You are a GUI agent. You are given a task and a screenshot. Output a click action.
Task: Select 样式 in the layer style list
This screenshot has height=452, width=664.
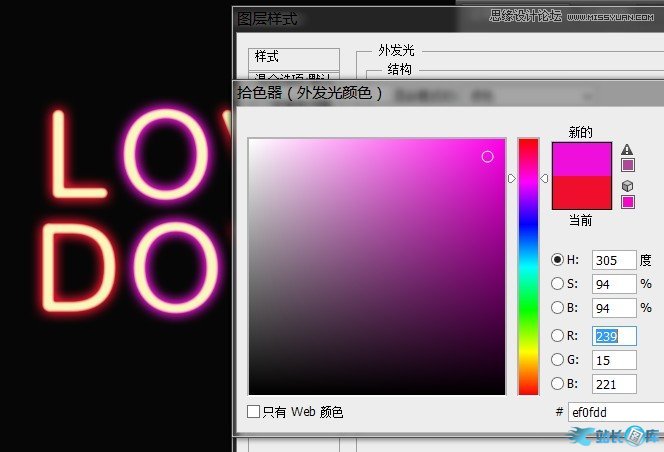point(266,57)
